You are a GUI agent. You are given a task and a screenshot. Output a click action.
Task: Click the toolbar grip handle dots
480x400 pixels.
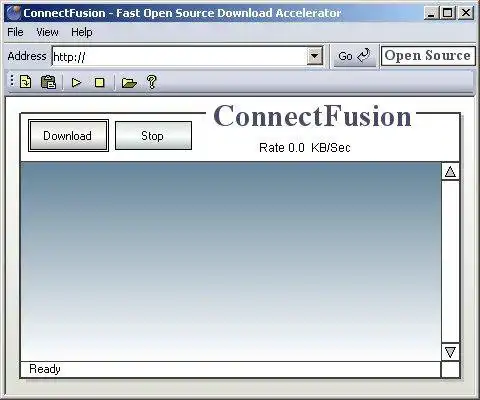[12, 81]
